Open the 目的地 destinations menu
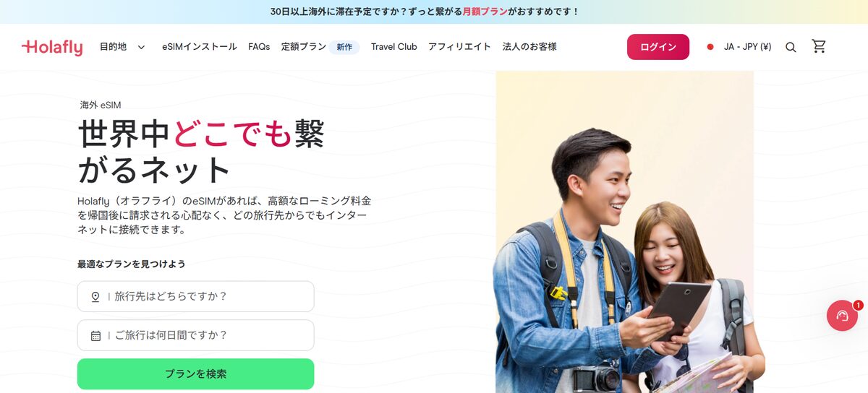Viewport: 868px width, 393px height. pyautogui.click(x=113, y=46)
